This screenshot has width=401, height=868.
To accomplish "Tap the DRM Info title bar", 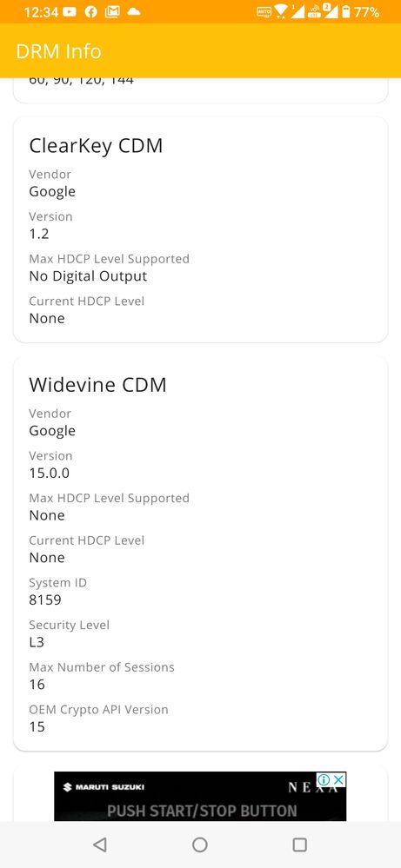I will pyautogui.click(x=200, y=51).
